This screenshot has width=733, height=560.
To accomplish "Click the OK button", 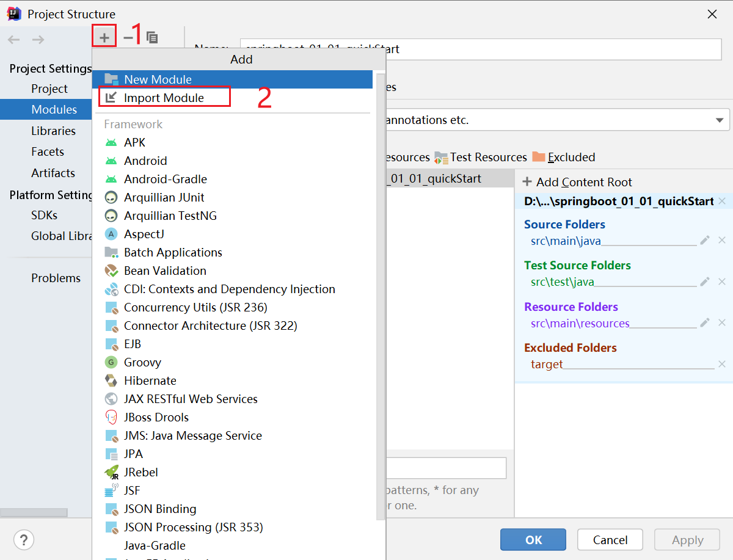I will pyautogui.click(x=533, y=540).
